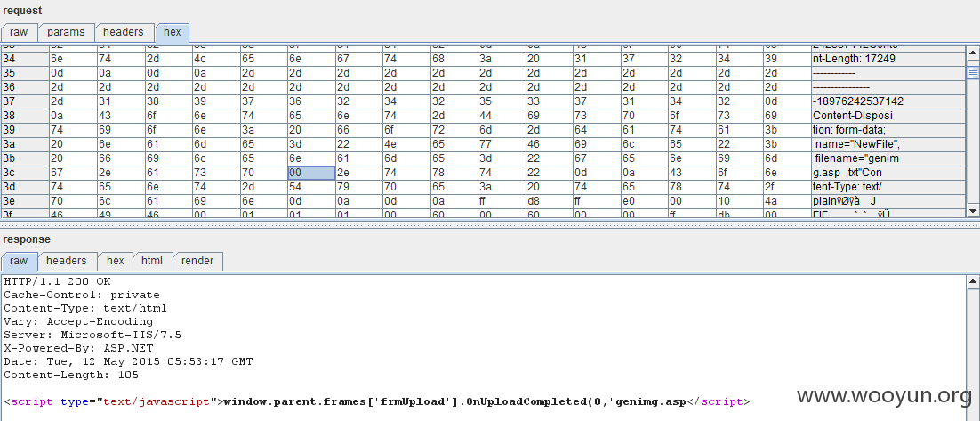
Task: Click the response pane scrollbar up arrow
Action: coord(973,281)
